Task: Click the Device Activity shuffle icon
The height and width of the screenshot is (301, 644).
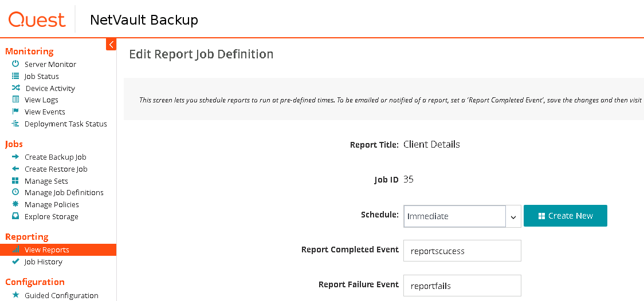Action: click(x=15, y=88)
